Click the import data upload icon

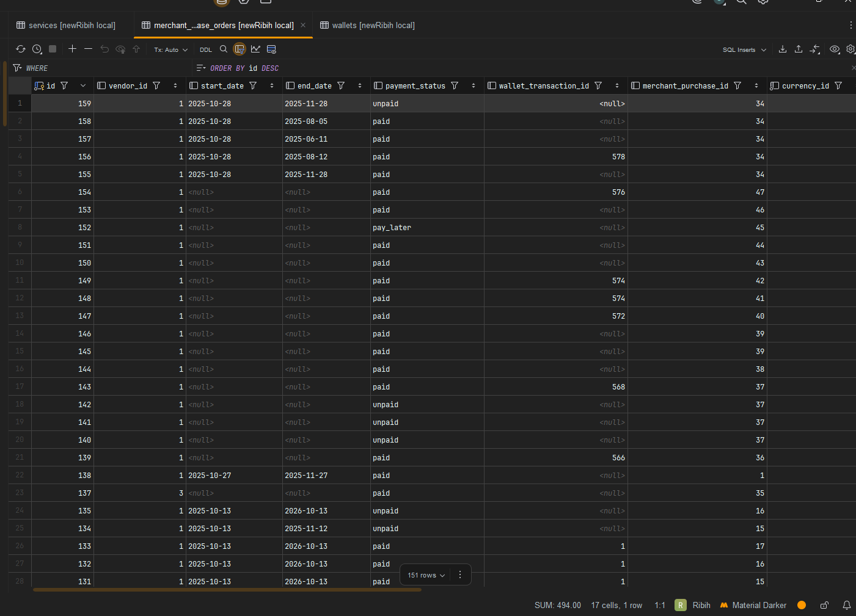click(799, 49)
